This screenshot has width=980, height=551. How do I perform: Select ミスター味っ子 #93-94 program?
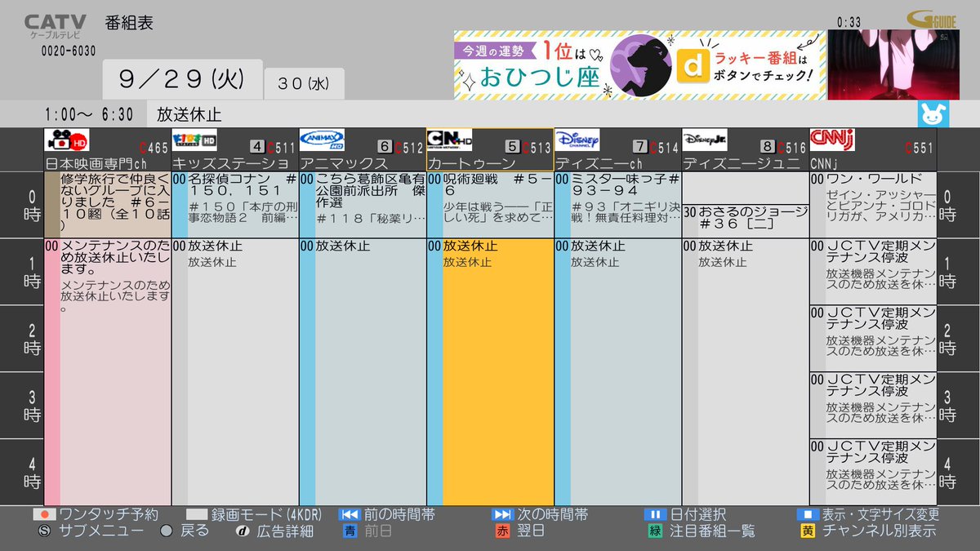pos(618,205)
